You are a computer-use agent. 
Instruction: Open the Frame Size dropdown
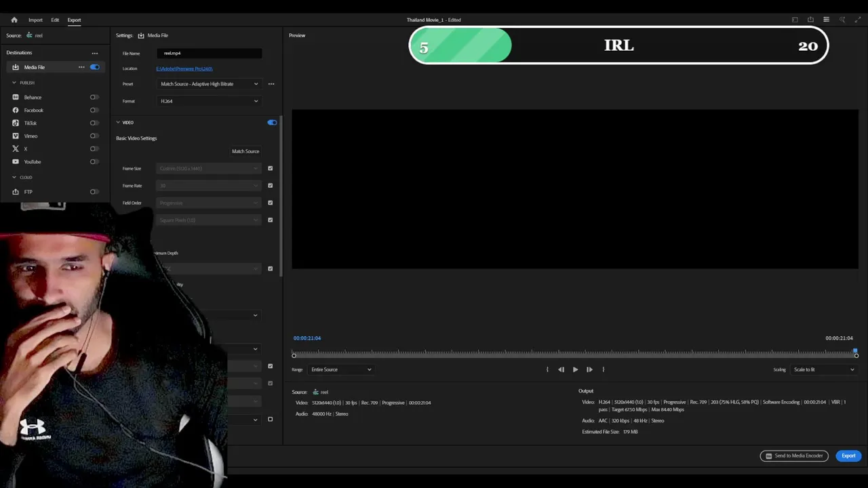(209, 168)
